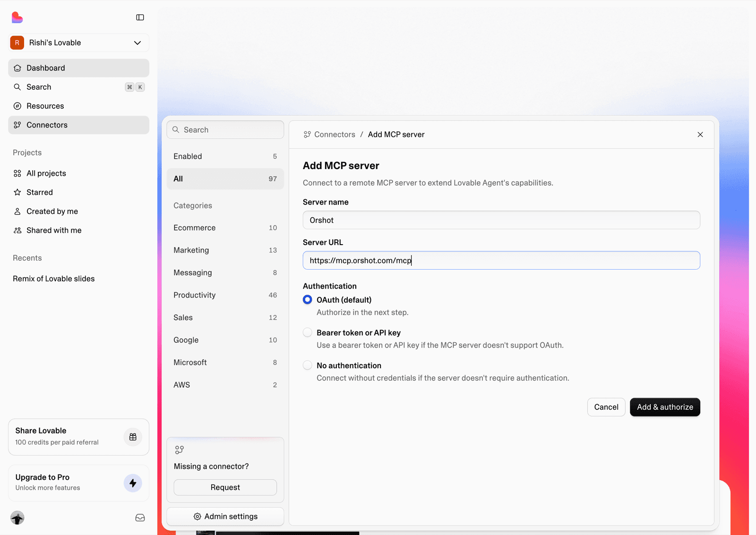Filter by Microsoft category
Screen dimensions: 756x535
(225, 362)
